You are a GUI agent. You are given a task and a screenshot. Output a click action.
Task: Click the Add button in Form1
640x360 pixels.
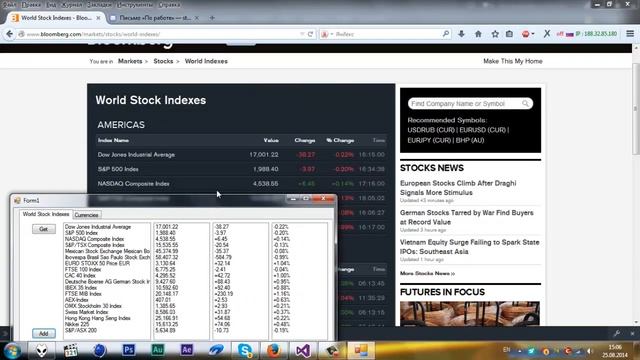point(44,333)
